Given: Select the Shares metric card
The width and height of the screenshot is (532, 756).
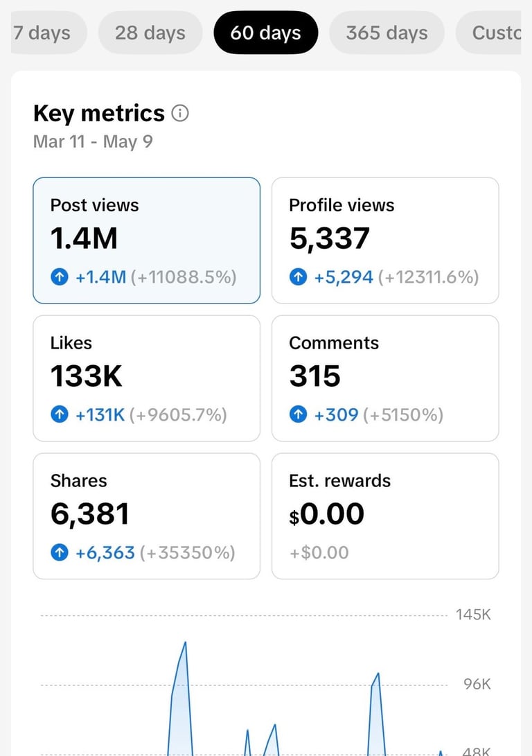Looking at the screenshot, I should (146, 516).
